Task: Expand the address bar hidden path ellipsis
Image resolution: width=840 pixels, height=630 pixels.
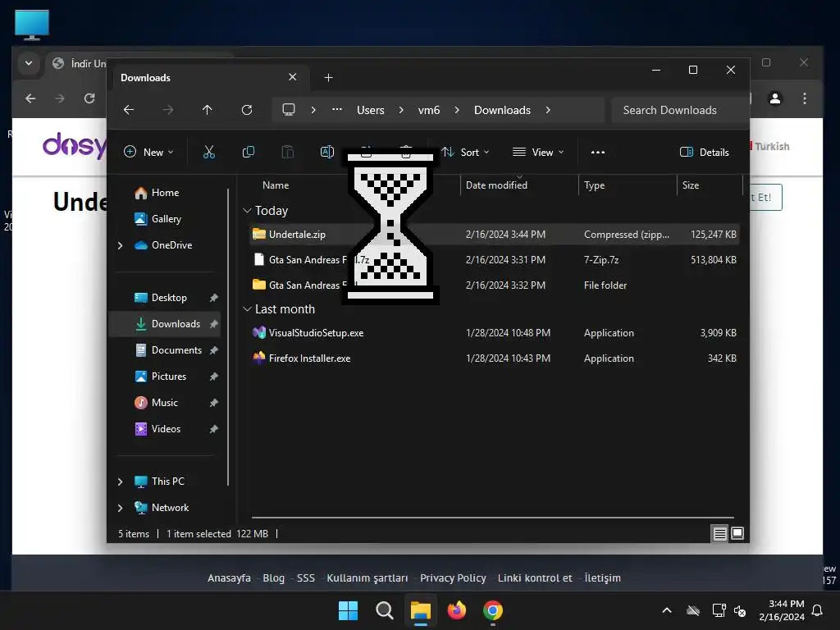Action: [337, 110]
